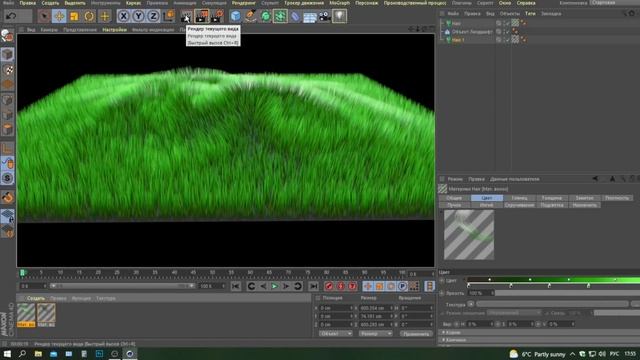Toggle Autokeying red button

click(x=340, y=286)
